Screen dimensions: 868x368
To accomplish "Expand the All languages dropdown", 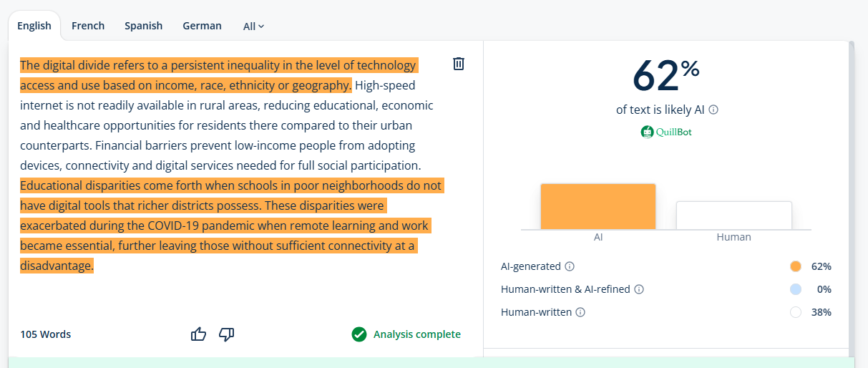I will (x=253, y=26).
